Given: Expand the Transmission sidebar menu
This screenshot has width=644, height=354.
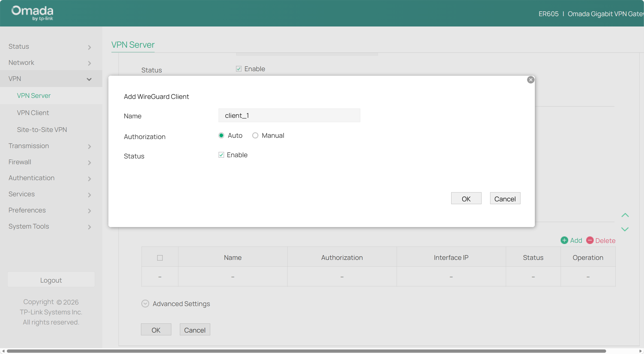Looking at the screenshot, I should coord(51,146).
